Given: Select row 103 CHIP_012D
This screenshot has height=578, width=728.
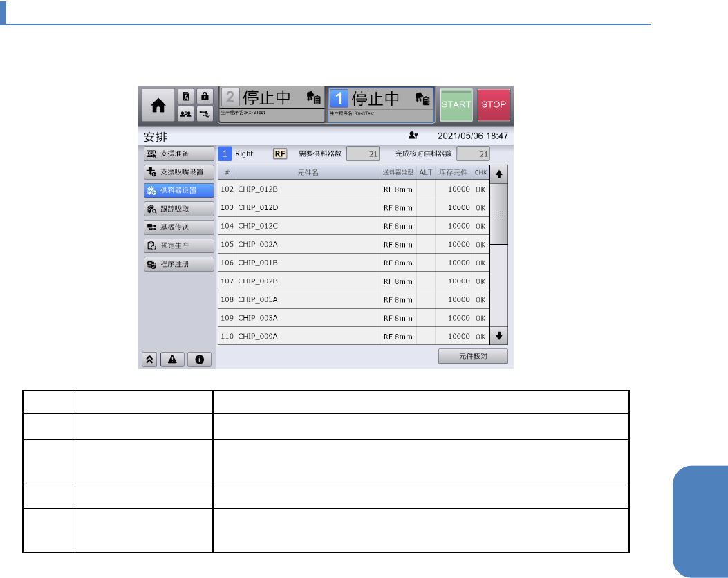Looking at the screenshot, I should (x=354, y=207).
